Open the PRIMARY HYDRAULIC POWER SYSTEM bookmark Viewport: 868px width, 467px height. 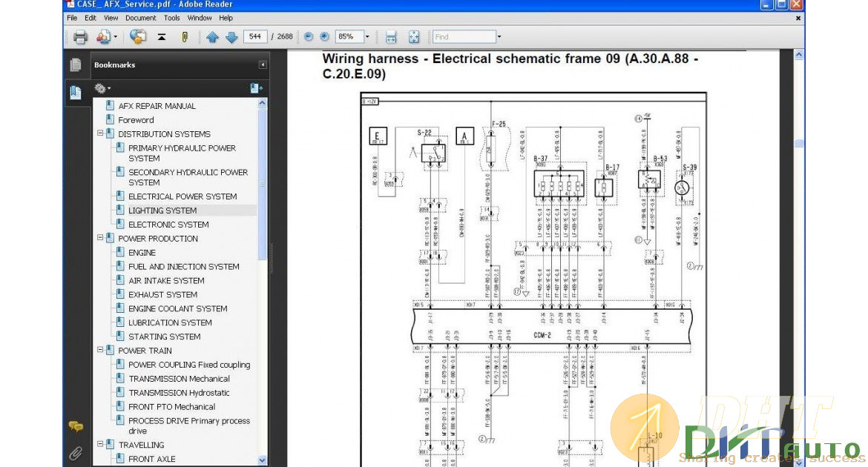point(182,153)
